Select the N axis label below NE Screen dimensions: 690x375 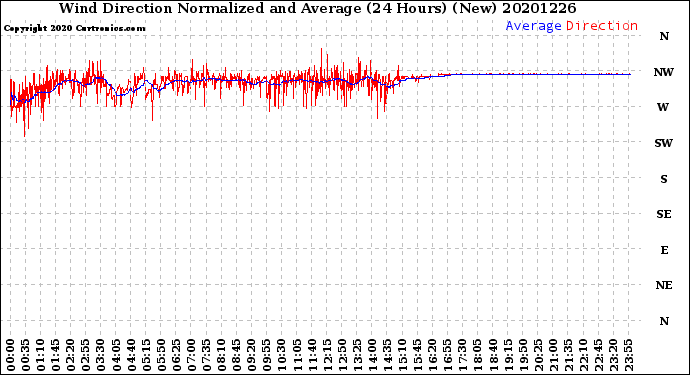tap(664, 321)
